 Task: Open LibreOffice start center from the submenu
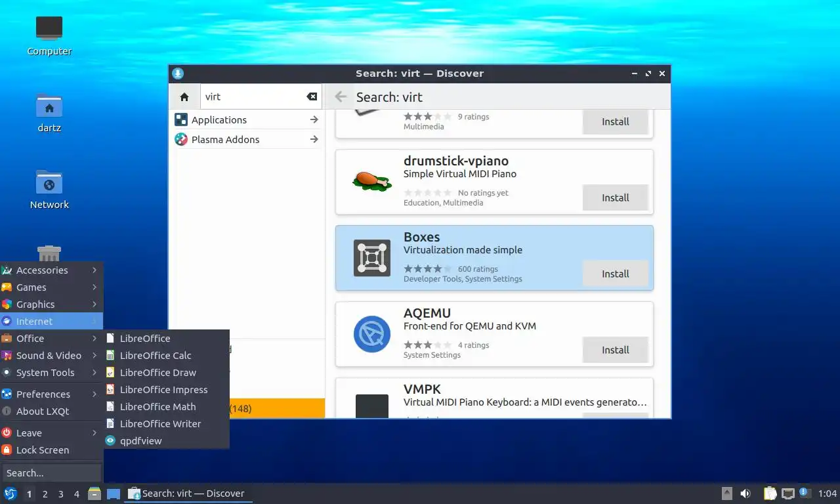(166, 339)
